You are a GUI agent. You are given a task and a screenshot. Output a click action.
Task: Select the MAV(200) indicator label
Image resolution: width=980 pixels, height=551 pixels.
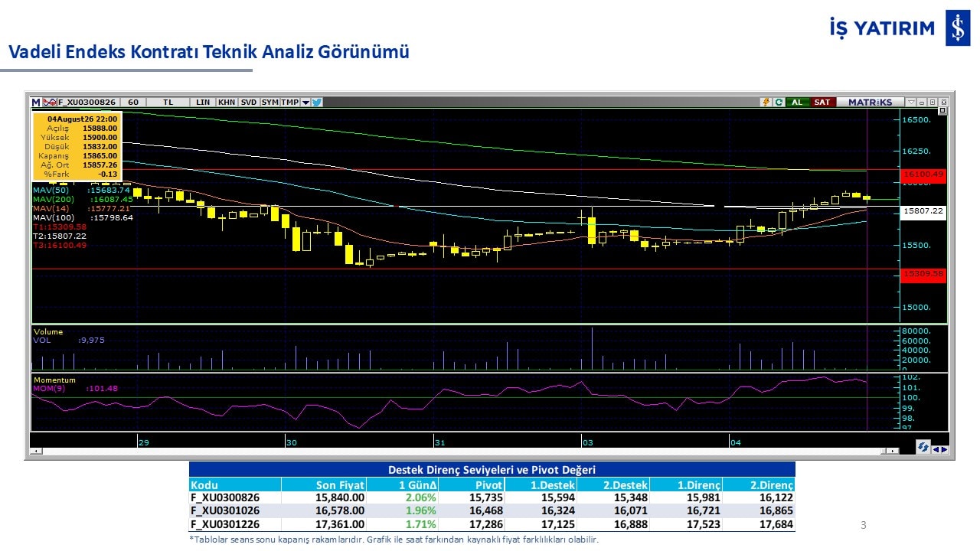point(52,199)
